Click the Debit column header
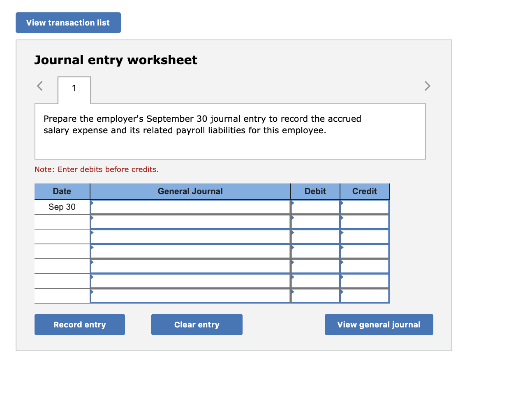 315,191
